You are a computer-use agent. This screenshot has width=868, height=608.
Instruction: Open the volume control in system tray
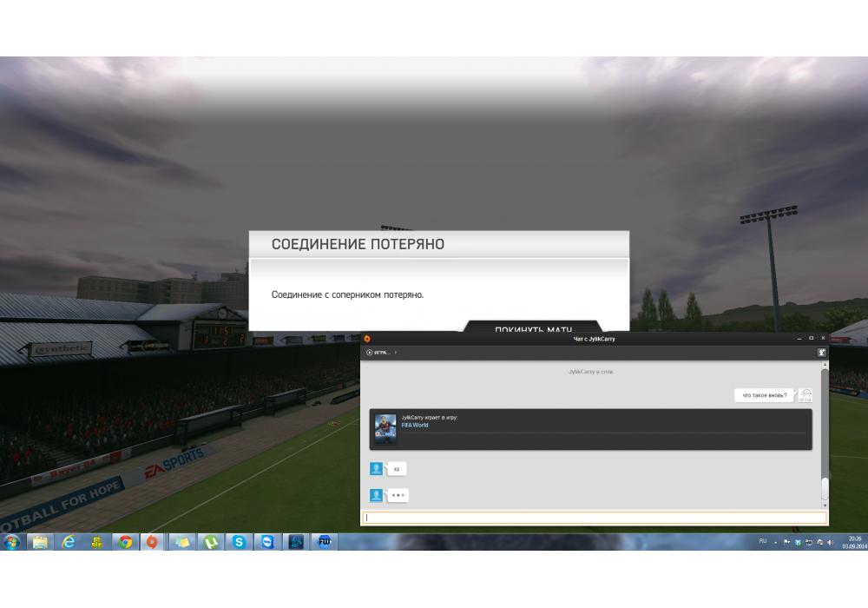[831, 542]
